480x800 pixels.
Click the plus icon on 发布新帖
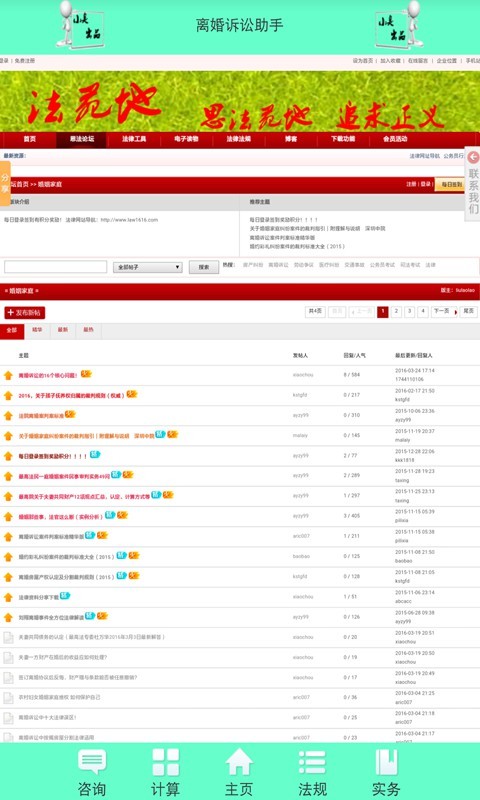point(10,312)
